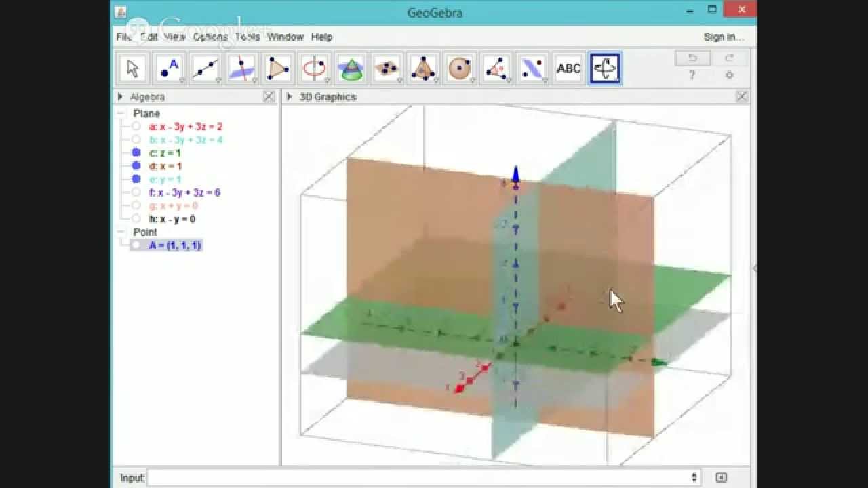This screenshot has width=868, height=488.
Task: Open the Options menu
Action: tap(210, 37)
